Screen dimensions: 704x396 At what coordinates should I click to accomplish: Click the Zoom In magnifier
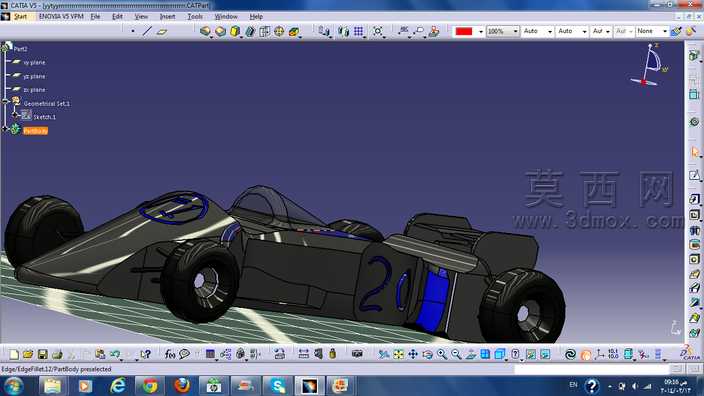click(442, 354)
